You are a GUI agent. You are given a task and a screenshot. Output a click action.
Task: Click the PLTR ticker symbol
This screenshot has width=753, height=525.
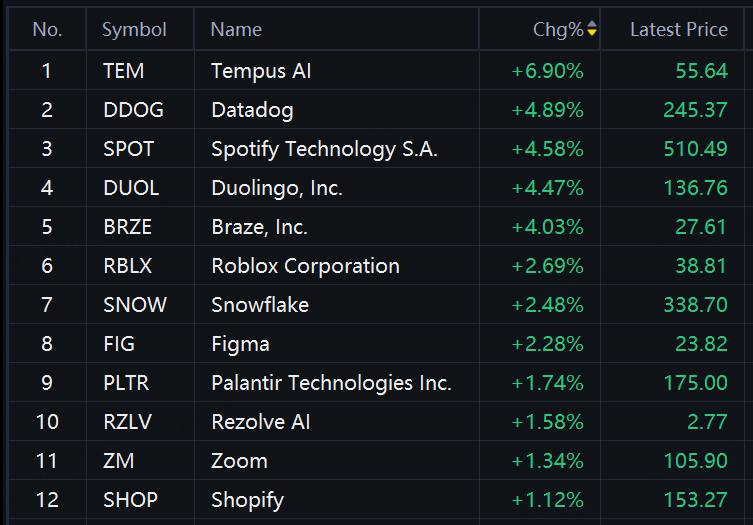(126, 383)
